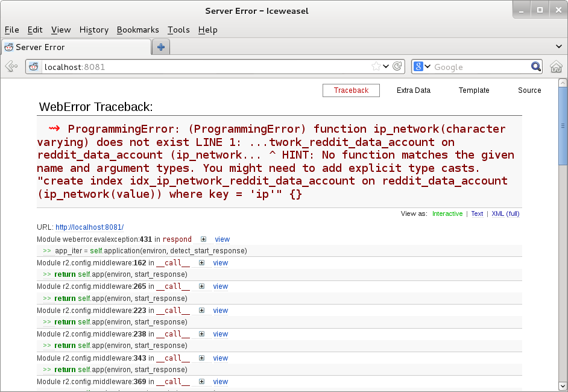
Task: Reload the page via the refresh icon
Action: click(397, 67)
